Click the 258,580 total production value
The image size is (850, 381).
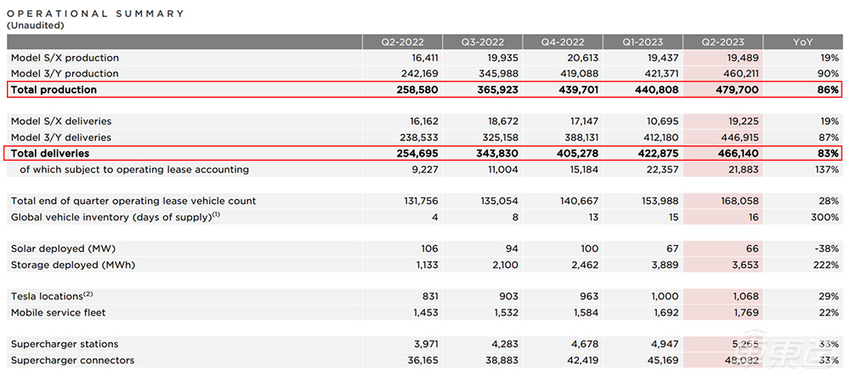click(416, 90)
